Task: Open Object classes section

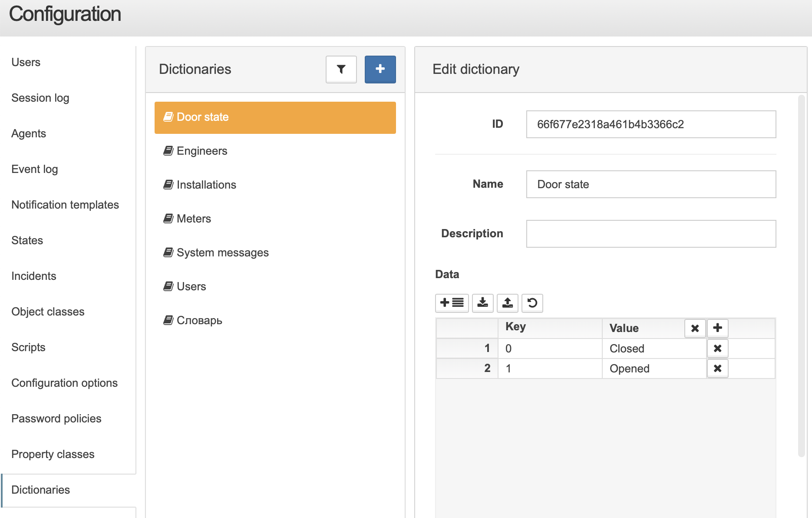Action: click(x=48, y=312)
